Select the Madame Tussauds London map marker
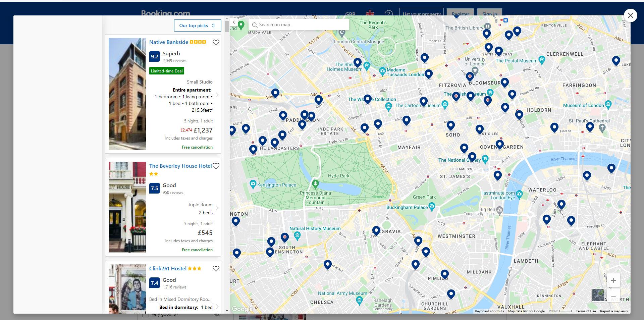Image resolution: width=644 pixels, height=320 pixels. 382,71
